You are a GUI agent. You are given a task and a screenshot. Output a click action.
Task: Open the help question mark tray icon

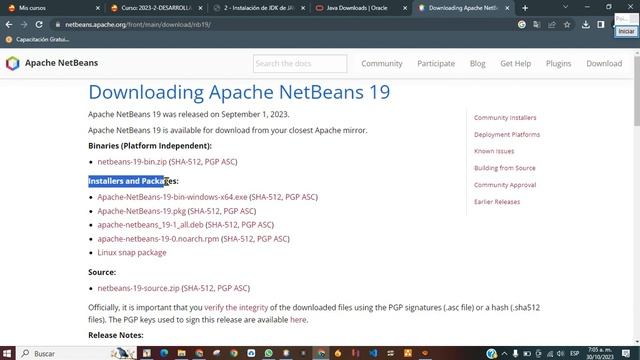491,353
